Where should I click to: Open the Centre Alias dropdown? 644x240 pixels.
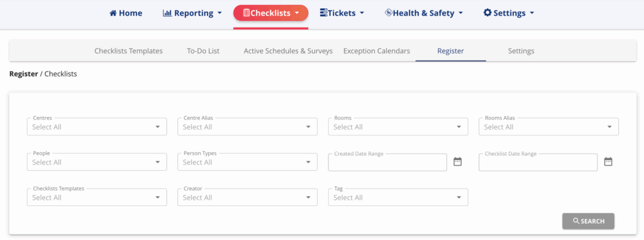(x=247, y=127)
